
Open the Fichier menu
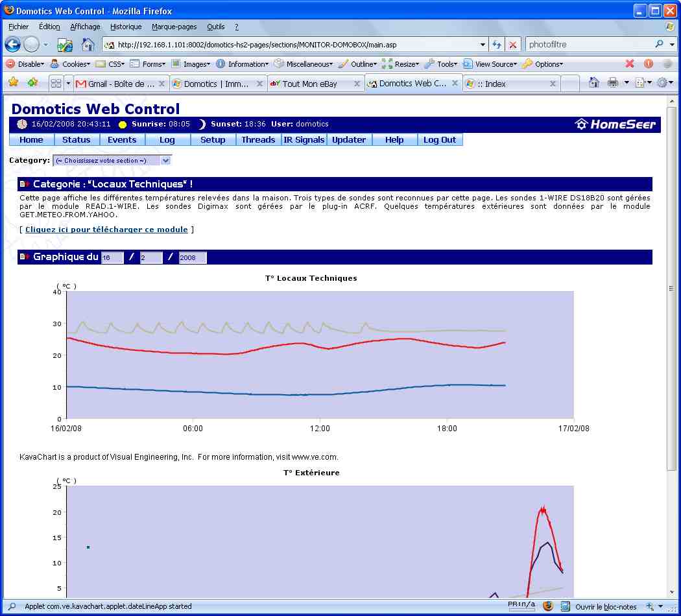click(x=18, y=27)
